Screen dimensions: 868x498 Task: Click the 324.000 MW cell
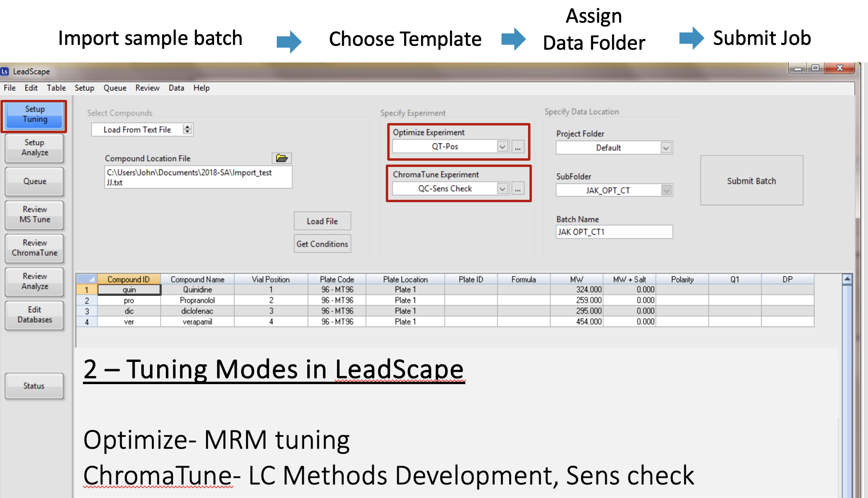[x=577, y=290]
